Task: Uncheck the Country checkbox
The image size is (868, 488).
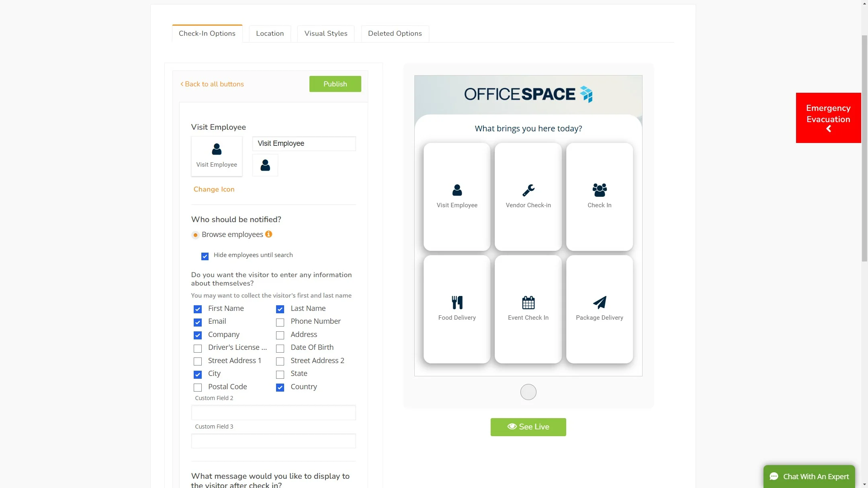Action: (280, 388)
